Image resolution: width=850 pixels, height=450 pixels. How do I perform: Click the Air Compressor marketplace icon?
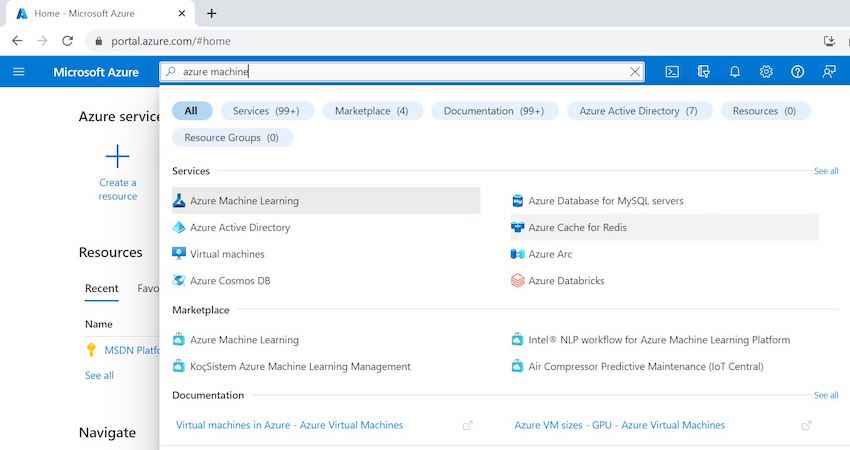[518, 366]
